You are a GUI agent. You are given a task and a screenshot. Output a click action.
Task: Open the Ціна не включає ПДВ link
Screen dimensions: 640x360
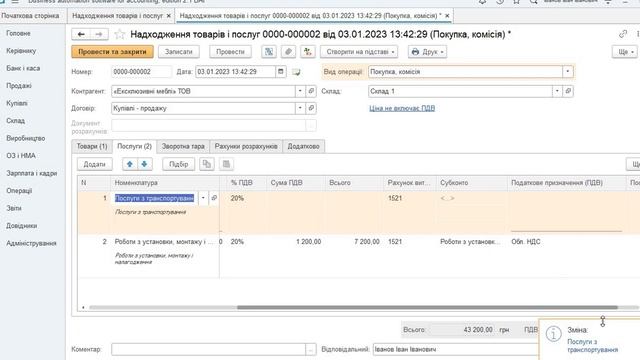[402, 108]
